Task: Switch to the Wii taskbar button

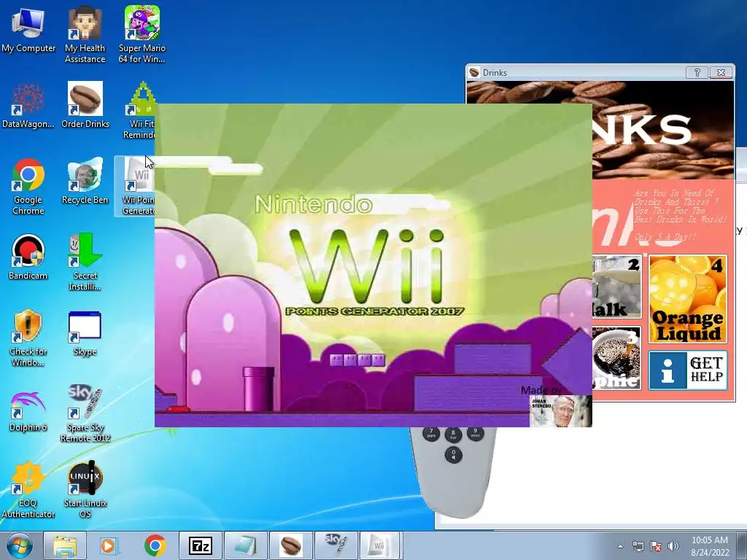Action: point(381,545)
